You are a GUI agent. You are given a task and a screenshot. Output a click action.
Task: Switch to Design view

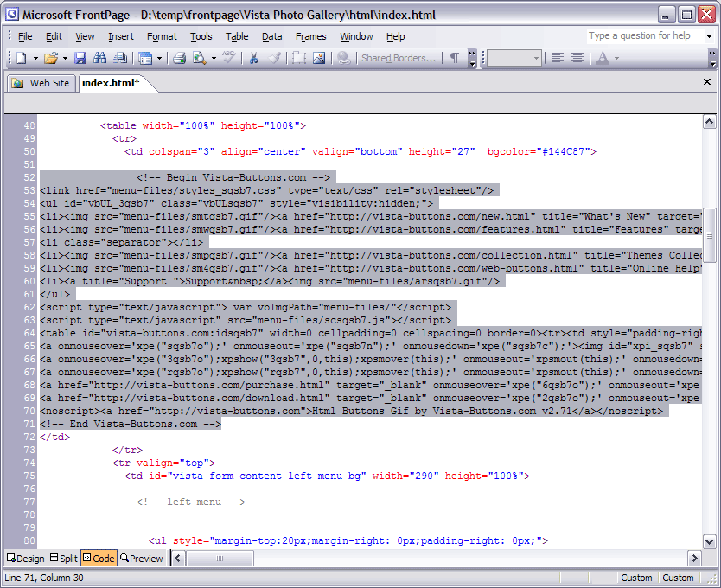tap(26, 558)
